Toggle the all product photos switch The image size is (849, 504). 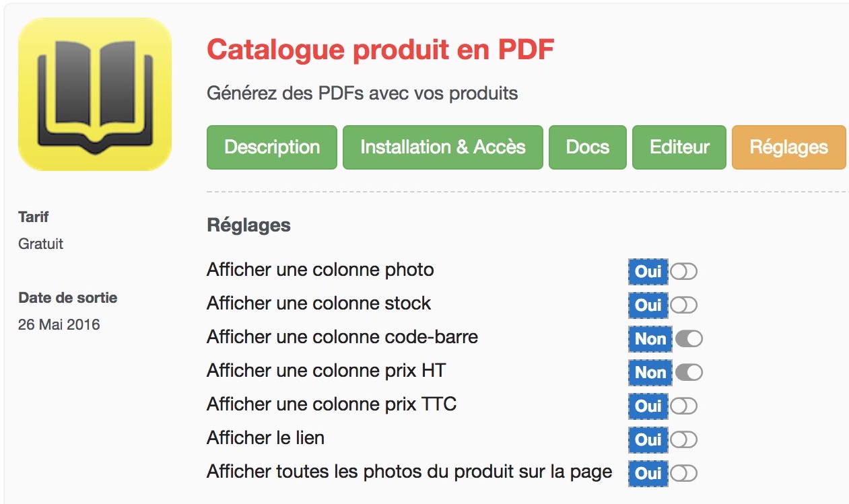click(x=684, y=474)
